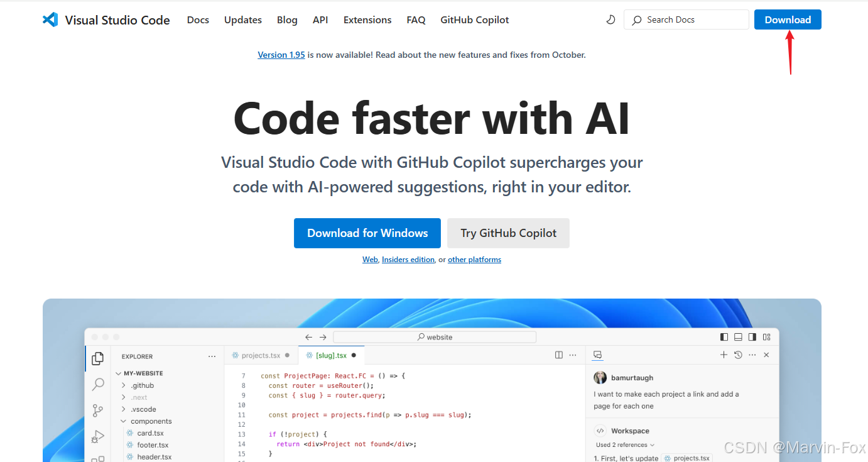Close the chat panel with X
868x462 pixels.
click(766, 355)
